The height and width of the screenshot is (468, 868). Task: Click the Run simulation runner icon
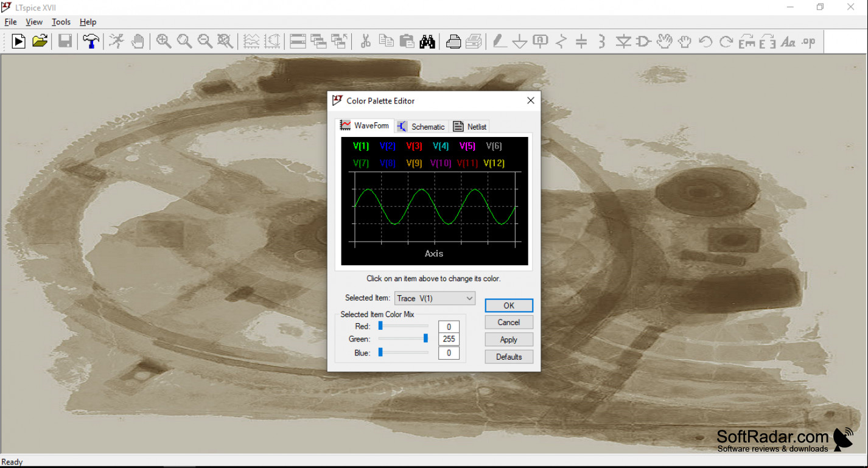pos(117,41)
